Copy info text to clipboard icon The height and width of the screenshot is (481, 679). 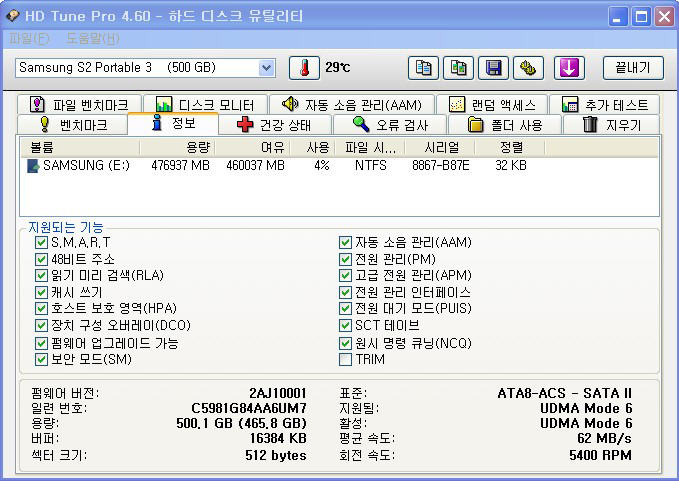(x=423, y=68)
